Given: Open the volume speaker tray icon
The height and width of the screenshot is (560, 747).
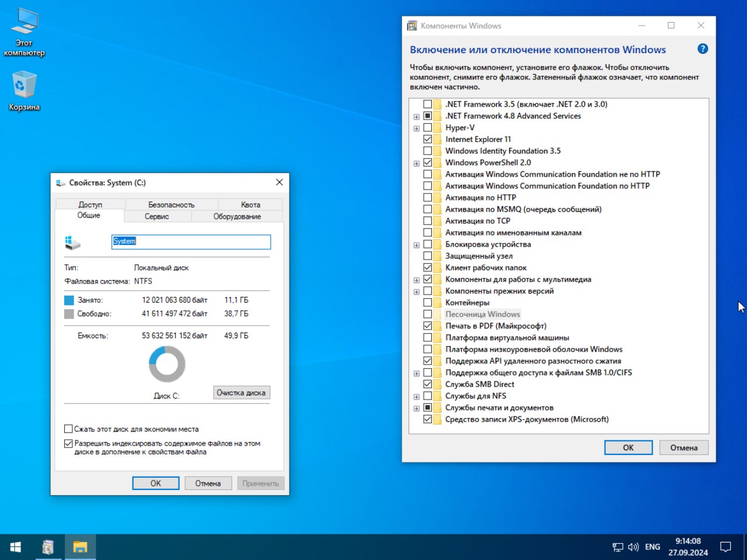Looking at the screenshot, I should 633,547.
